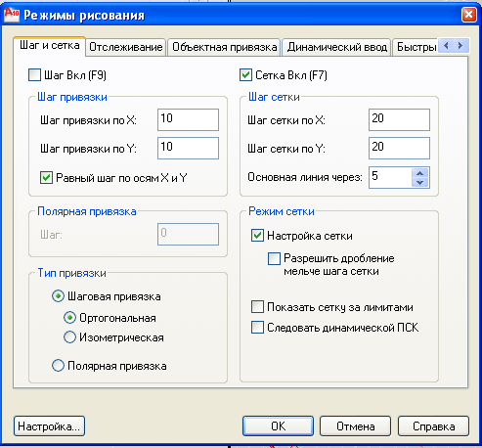The height and width of the screenshot is (448, 482).
Task: Toggle the Настройка сетки checkbox
Action: coord(257,235)
